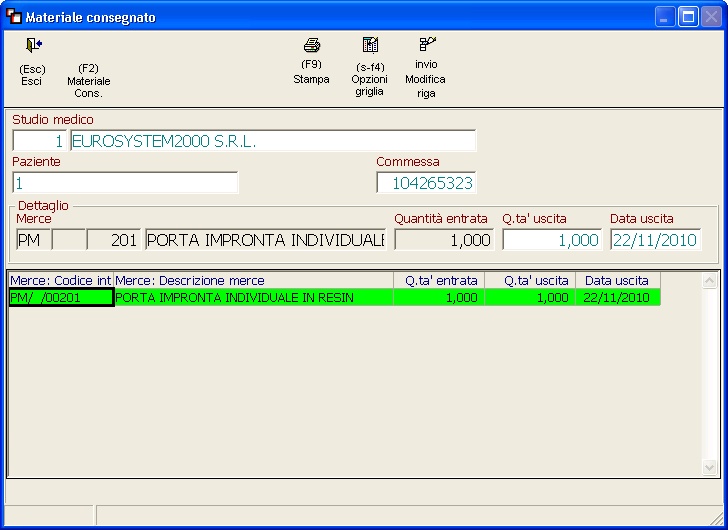Click the grid scrollbar up arrow
This screenshot has height=530, width=728.
click(709, 281)
